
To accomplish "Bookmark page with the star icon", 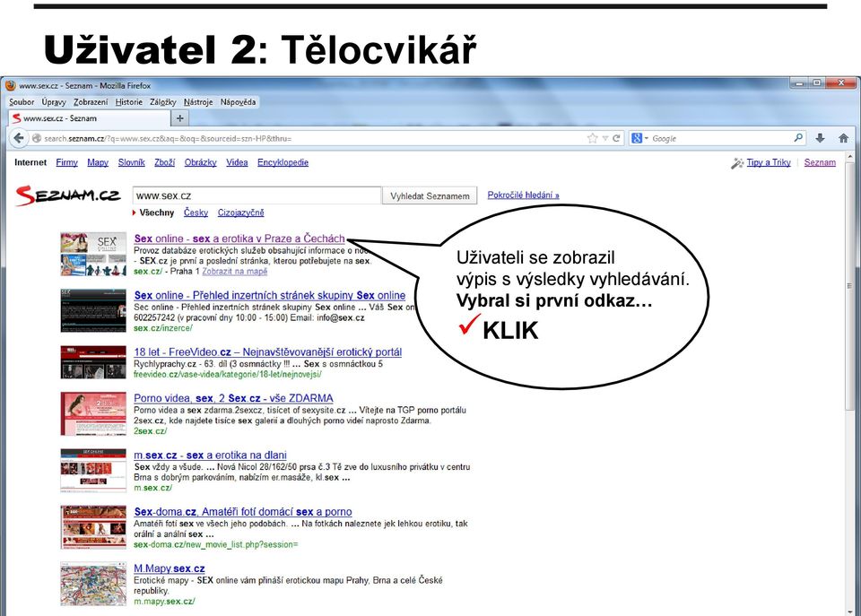I will pyautogui.click(x=593, y=138).
